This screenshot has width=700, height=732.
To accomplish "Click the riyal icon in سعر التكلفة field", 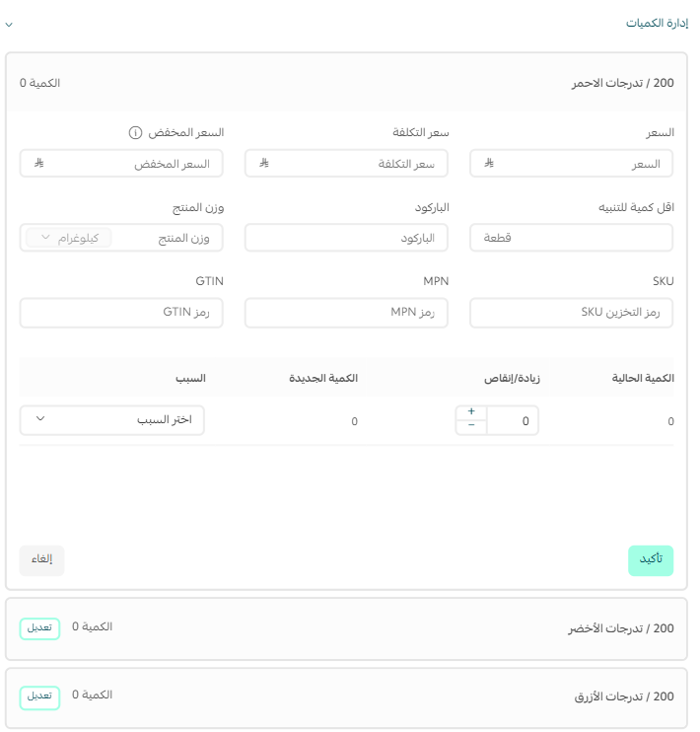I will [264, 163].
